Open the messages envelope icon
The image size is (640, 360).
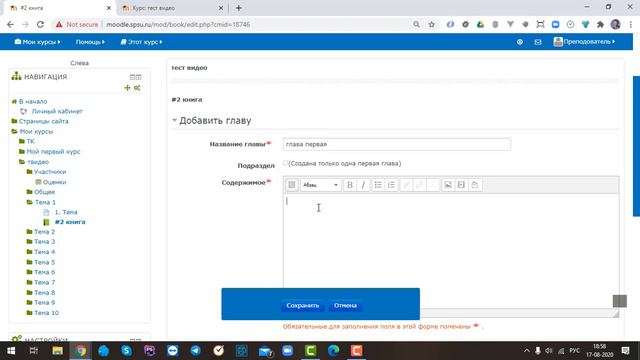pos(538,42)
